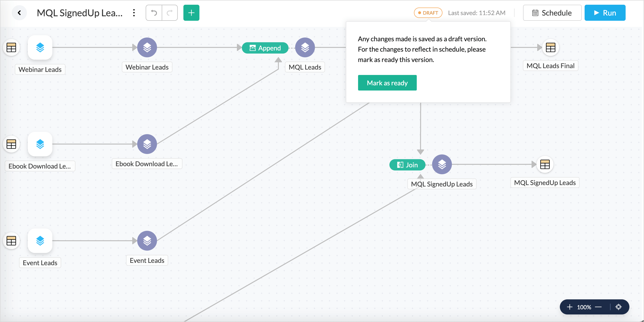644x322 pixels.
Task: Click Mark as ready button
Action: [x=387, y=83]
